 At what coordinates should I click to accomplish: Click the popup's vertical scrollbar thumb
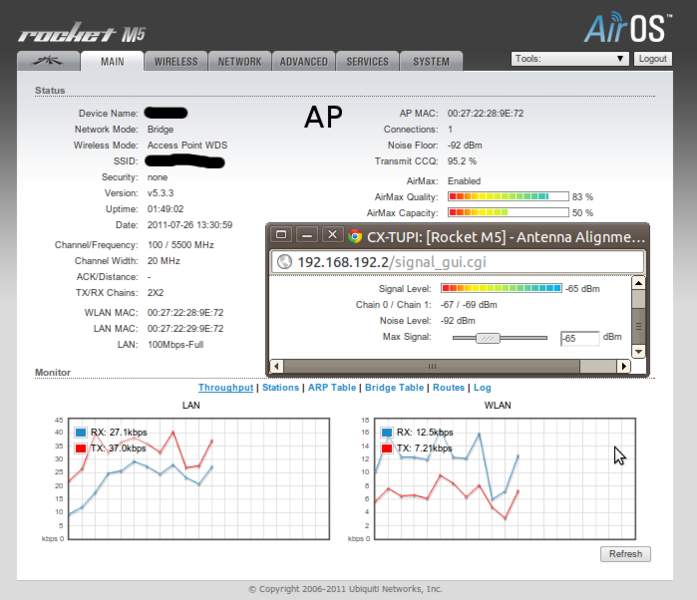(638, 326)
